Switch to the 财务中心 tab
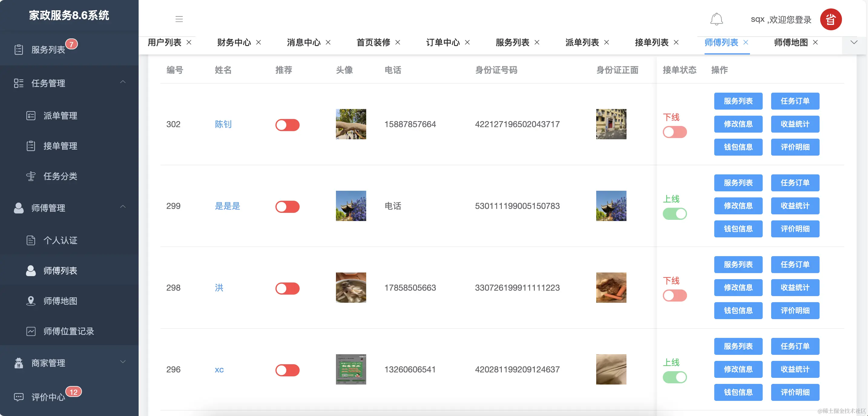The image size is (868, 416). tap(235, 42)
